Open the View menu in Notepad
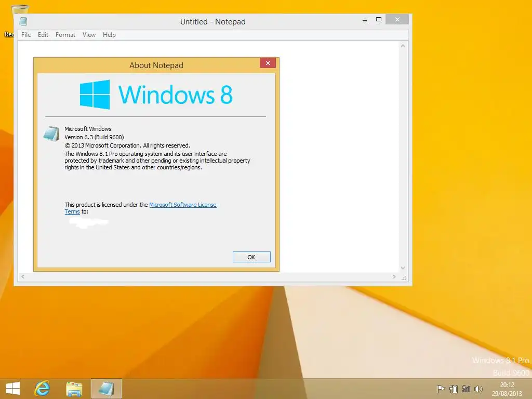 89,35
